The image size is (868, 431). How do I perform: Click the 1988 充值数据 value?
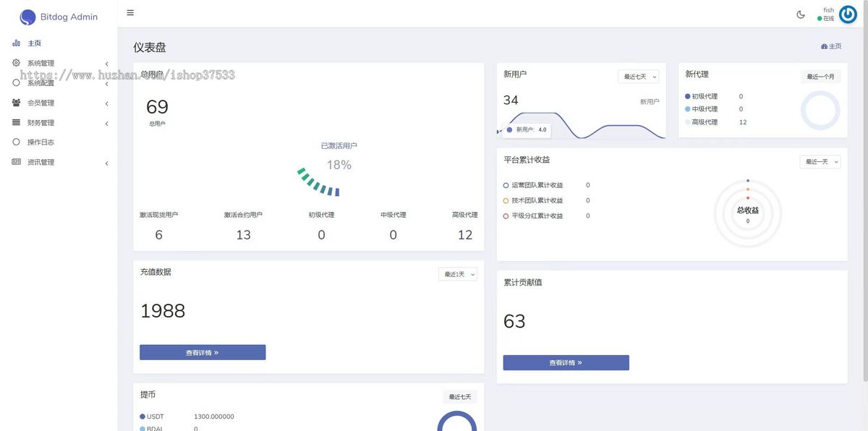pos(163,311)
